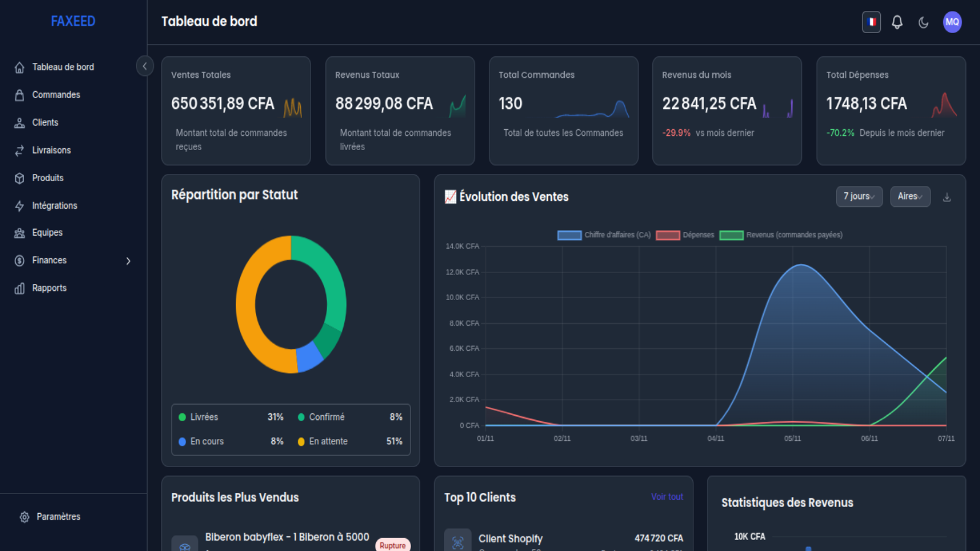980x551 pixels.
Task: Click the Commandes bag icon in sidebar
Action: [x=20, y=95]
